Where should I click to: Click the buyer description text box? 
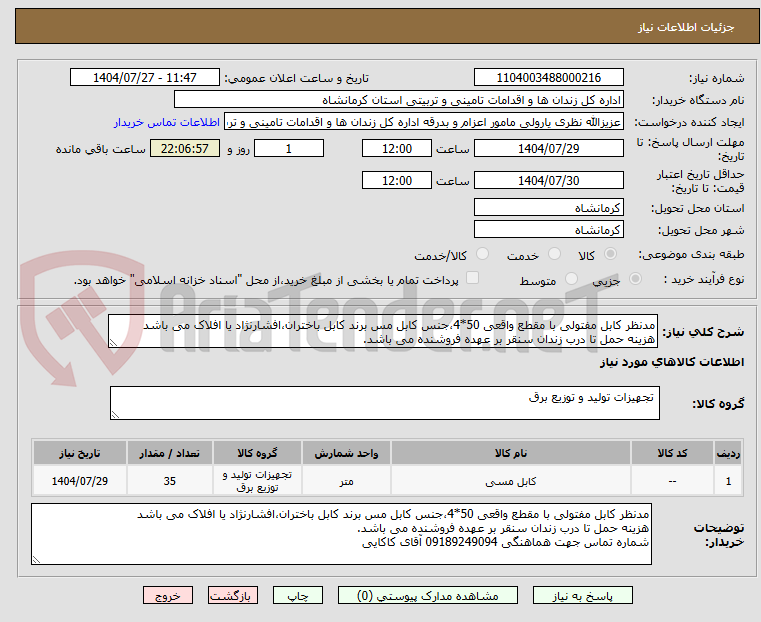[383, 532]
